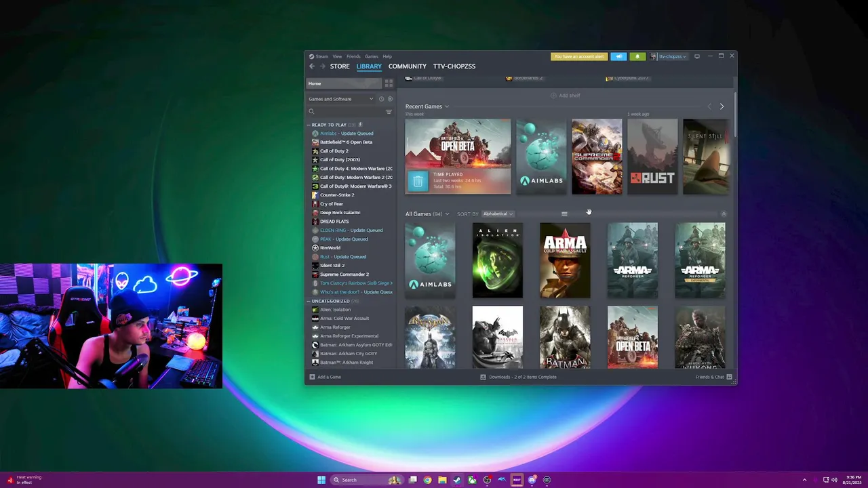This screenshot has height=488, width=868.
Task: Click the recent activity clock filter icon
Action: 381,99
